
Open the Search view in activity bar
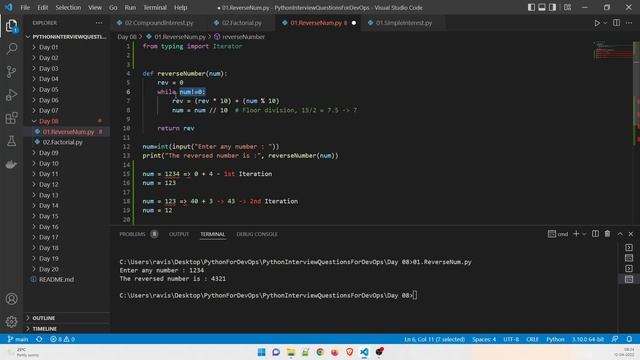click(11, 49)
